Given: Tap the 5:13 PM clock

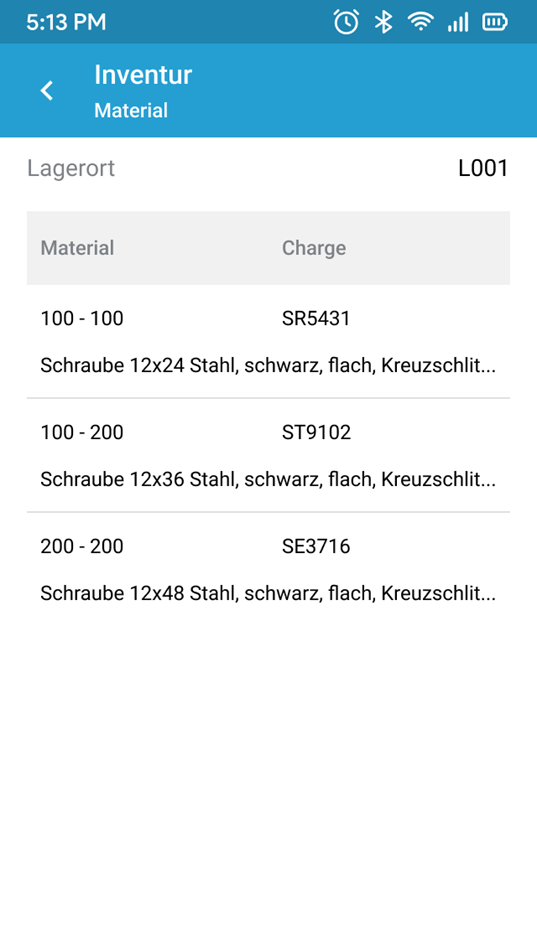Looking at the screenshot, I should pos(66,22).
